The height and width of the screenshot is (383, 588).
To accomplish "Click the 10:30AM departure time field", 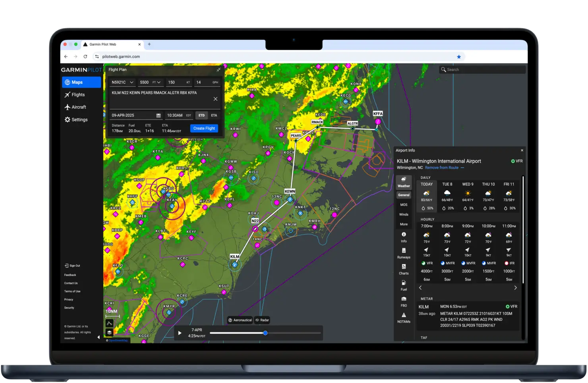I will [179, 115].
